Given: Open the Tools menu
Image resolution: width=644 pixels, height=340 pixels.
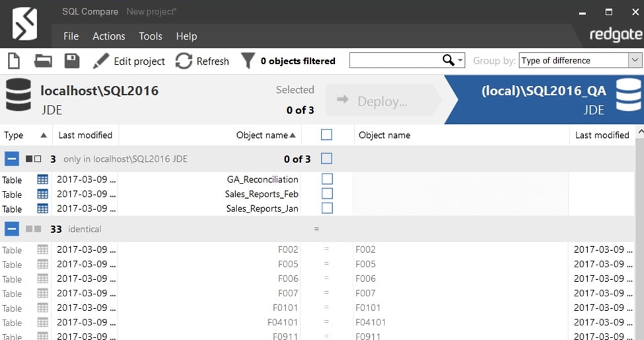Looking at the screenshot, I should pos(151,36).
